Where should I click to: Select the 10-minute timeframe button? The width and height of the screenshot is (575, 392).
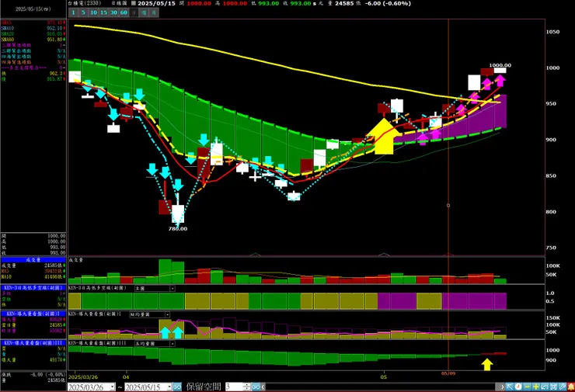[x=93, y=12]
